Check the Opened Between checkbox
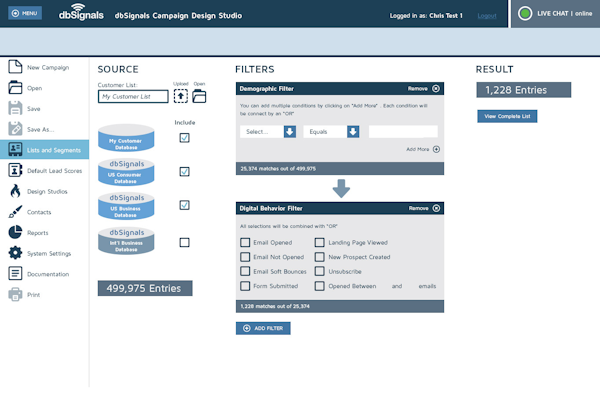 (320, 286)
